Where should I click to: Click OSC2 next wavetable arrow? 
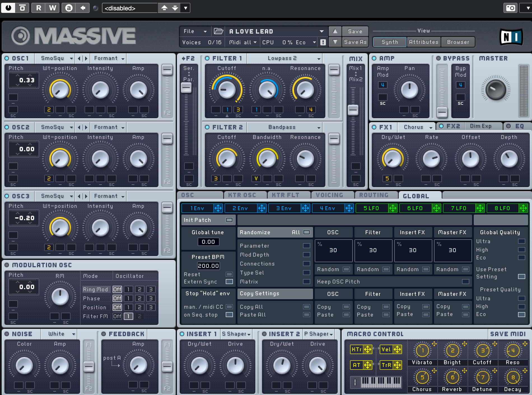click(x=86, y=127)
